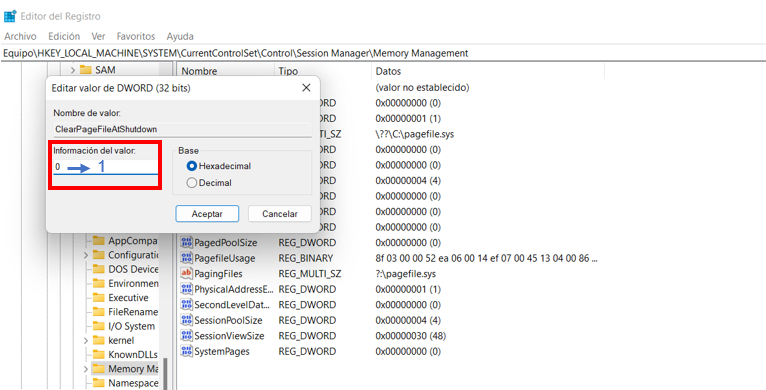Expand the Memory Management tree node
This screenshot has width=766, height=390.
pyautogui.click(x=86, y=369)
